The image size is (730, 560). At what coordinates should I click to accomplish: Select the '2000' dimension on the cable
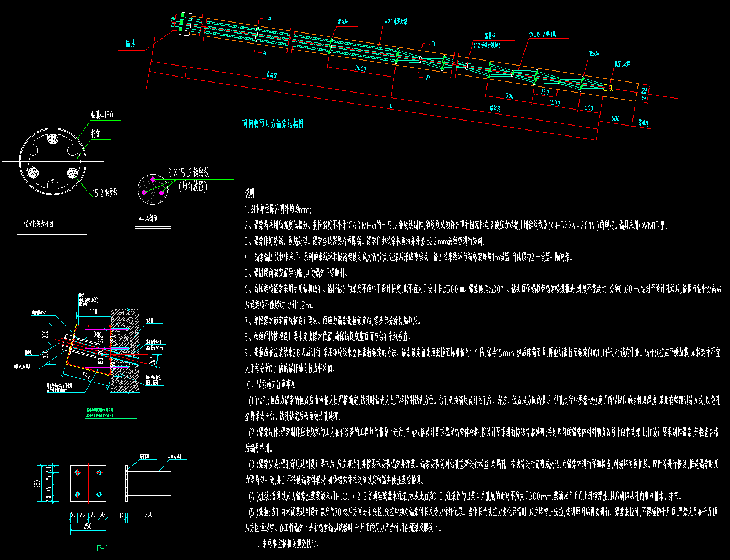(360, 69)
